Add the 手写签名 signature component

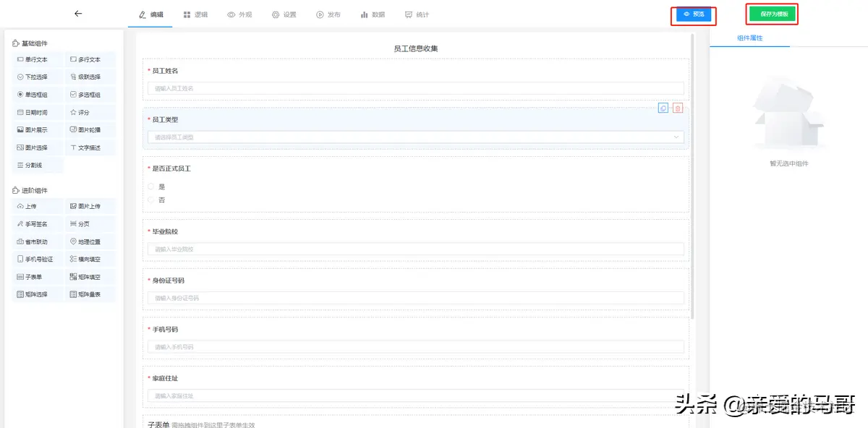click(38, 224)
